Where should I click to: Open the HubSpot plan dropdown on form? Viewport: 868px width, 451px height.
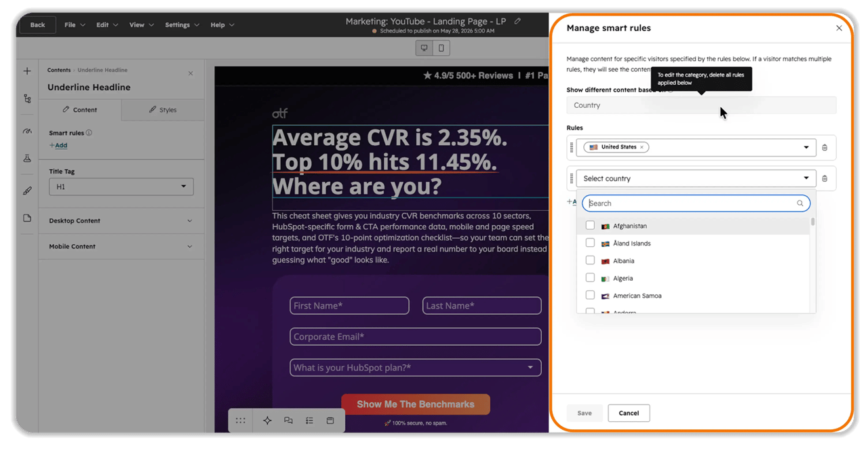[416, 368]
